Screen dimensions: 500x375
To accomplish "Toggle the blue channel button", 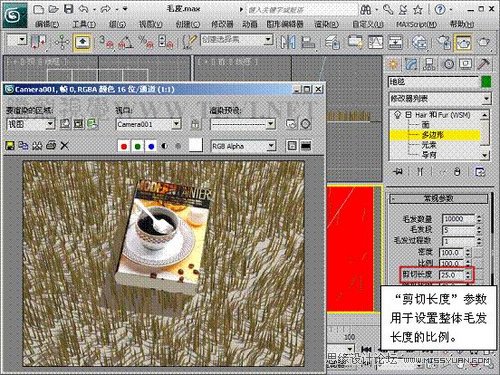I will point(151,146).
